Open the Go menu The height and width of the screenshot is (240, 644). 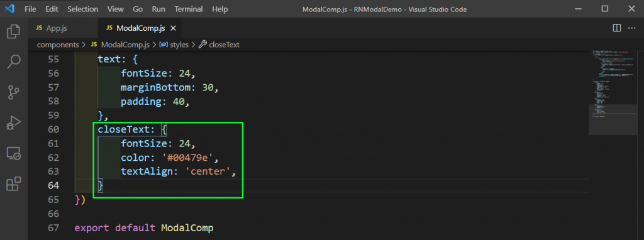[x=138, y=9]
